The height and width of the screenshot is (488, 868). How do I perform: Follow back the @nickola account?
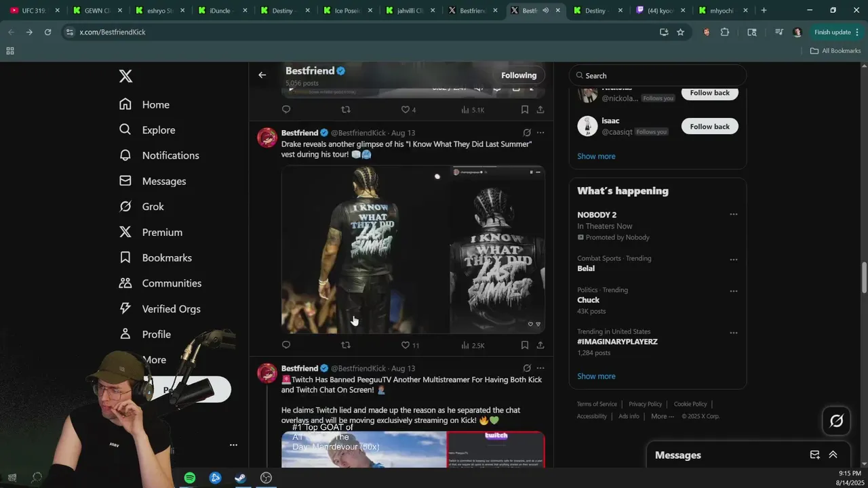(x=709, y=93)
